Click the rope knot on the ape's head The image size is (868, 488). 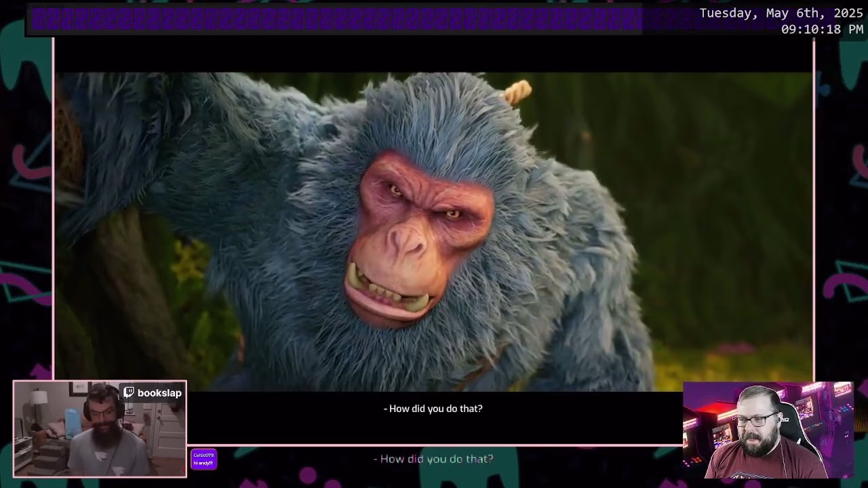pyautogui.click(x=517, y=91)
